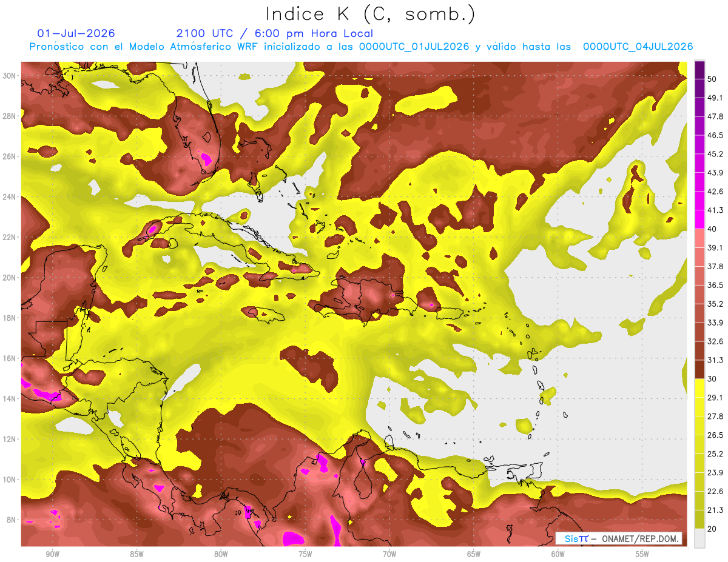Click the '18N' latitude label
Image resolution: width=728 pixels, height=562 pixels.
tap(10, 318)
